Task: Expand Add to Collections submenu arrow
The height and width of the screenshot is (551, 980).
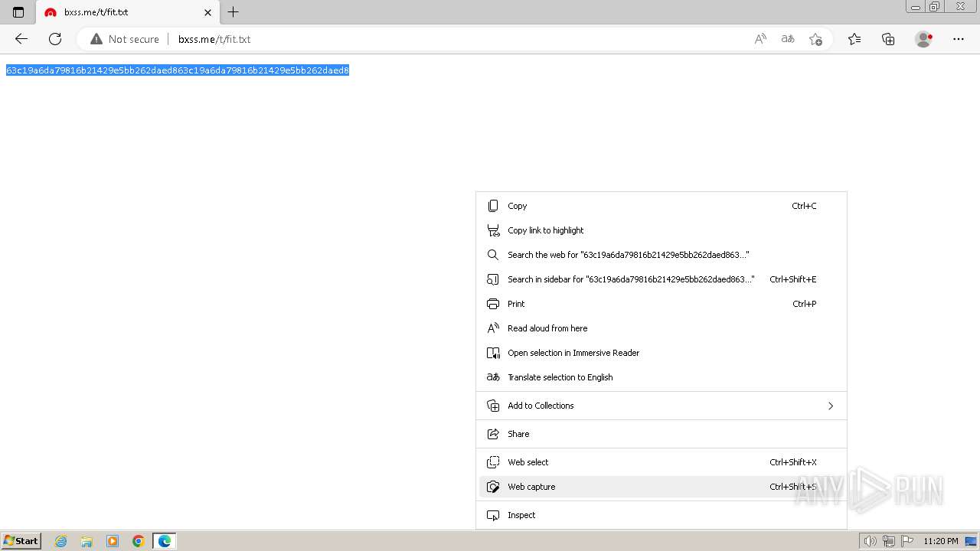Action: [x=831, y=406]
